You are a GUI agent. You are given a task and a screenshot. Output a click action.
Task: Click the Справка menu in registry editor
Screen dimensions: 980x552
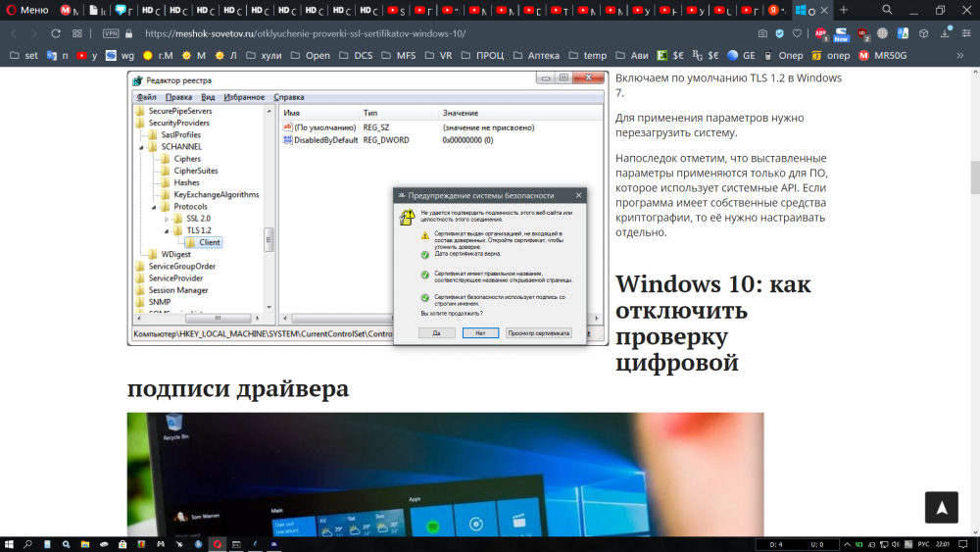tap(289, 97)
